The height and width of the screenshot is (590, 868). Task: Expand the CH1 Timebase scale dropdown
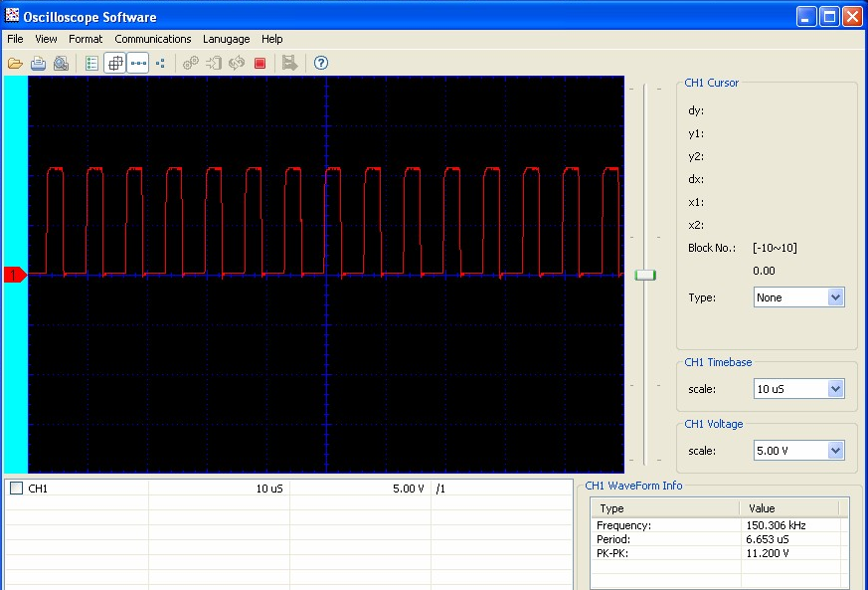point(835,389)
